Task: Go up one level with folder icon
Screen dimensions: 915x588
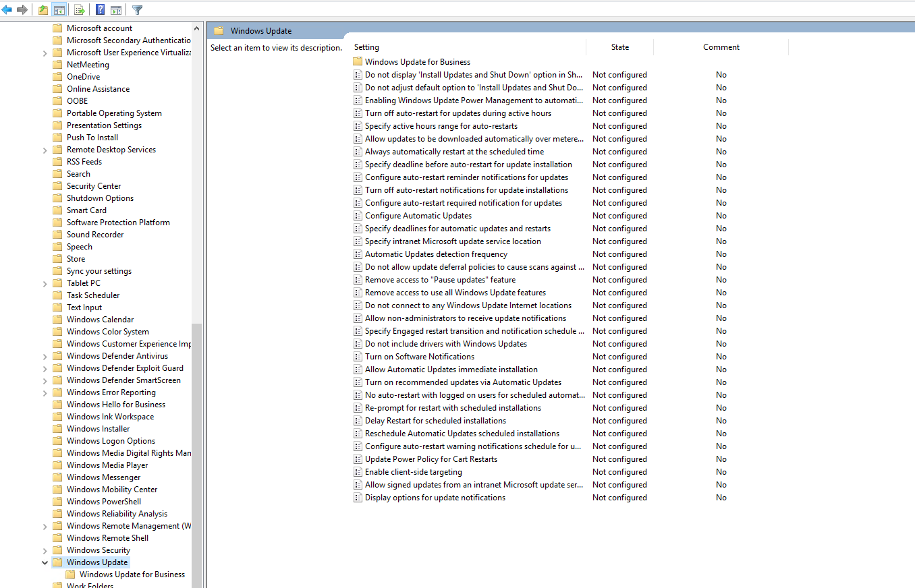Action: (43, 9)
